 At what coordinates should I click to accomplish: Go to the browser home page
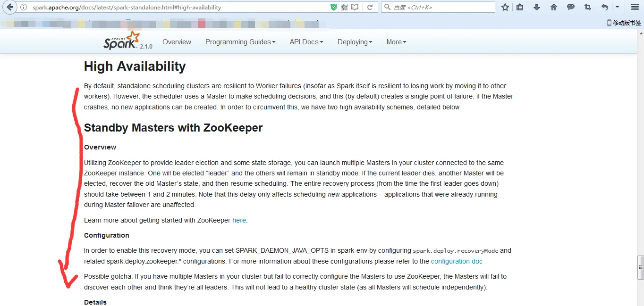[x=554, y=7]
